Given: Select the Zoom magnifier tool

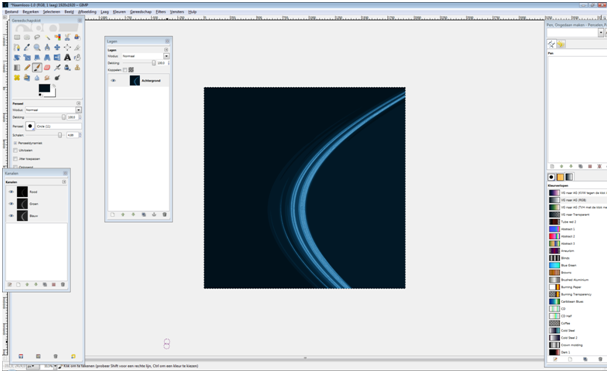Looking at the screenshot, I should click(37, 47).
